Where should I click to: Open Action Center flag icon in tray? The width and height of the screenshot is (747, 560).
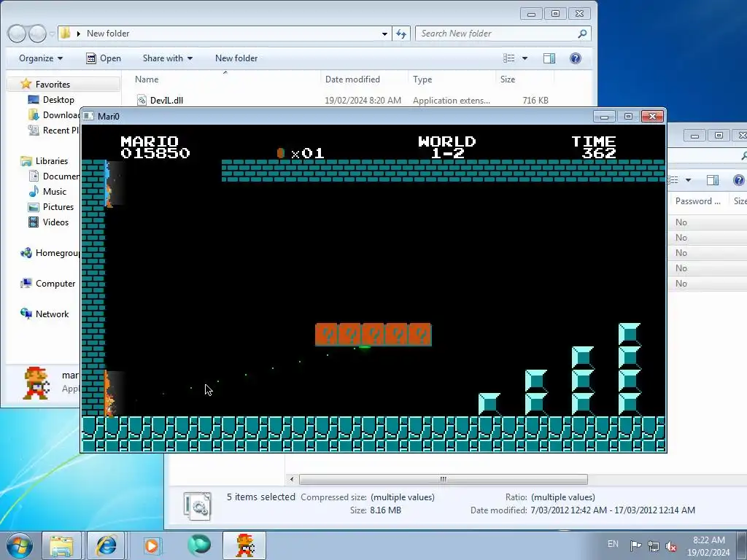[635, 546]
